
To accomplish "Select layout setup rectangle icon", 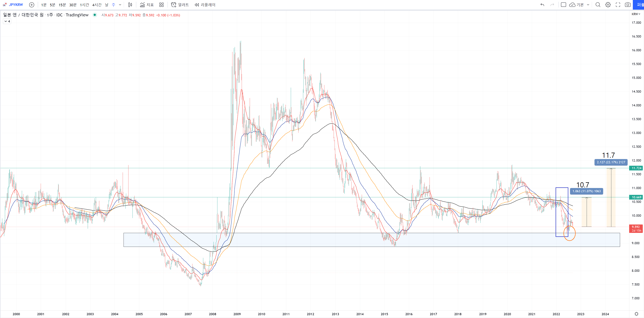I will pos(563,5).
